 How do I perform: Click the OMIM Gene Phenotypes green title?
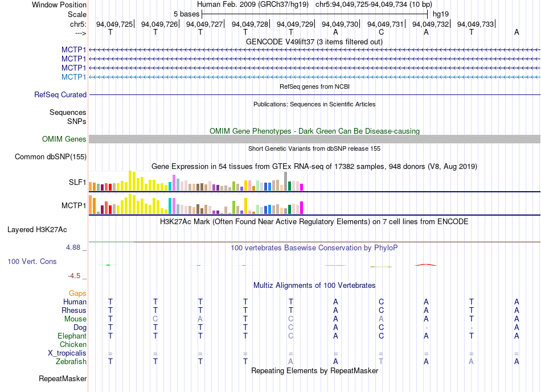(315, 131)
